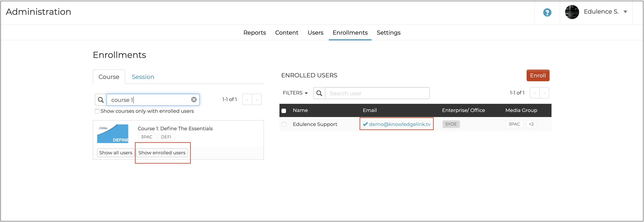Open the FILTERS dropdown
644x222 pixels.
295,93
